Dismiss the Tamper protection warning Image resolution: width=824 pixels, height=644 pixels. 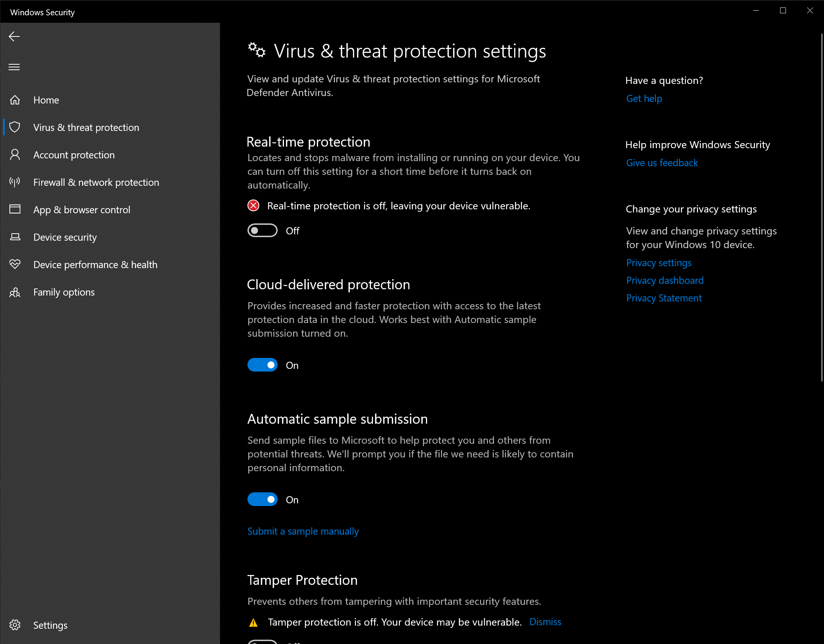545,622
